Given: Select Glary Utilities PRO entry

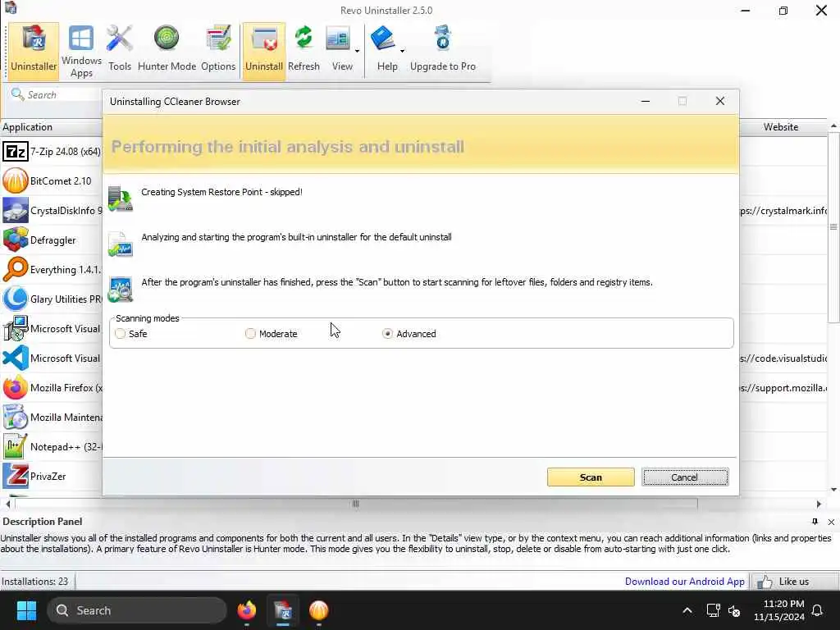Looking at the screenshot, I should click(x=52, y=299).
